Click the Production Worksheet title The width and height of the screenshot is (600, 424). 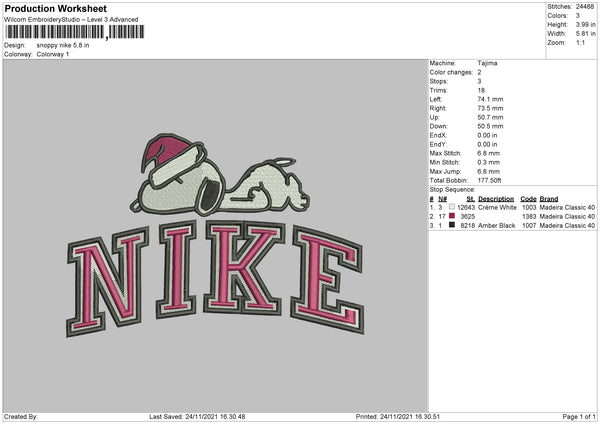[56, 8]
